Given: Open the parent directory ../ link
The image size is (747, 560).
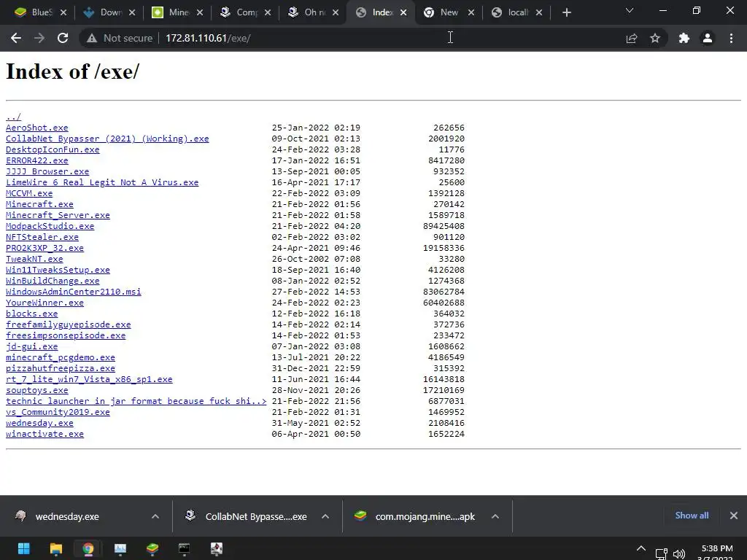Looking at the screenshot, I should (13, 117).
